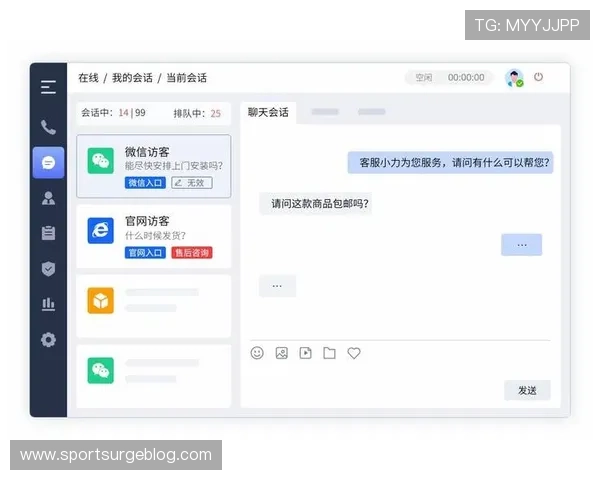Open the contacts person icon
The image size is (600, 480).
[48, 198]
